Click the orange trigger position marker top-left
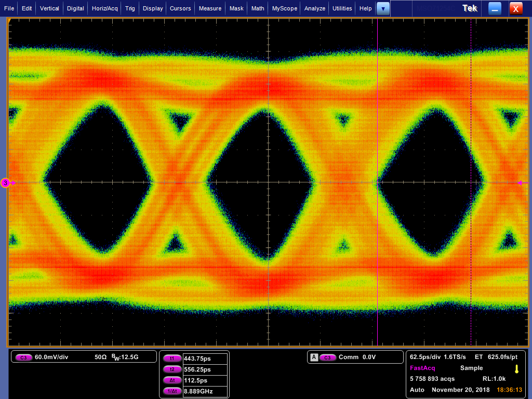 [x=10, y=21]
